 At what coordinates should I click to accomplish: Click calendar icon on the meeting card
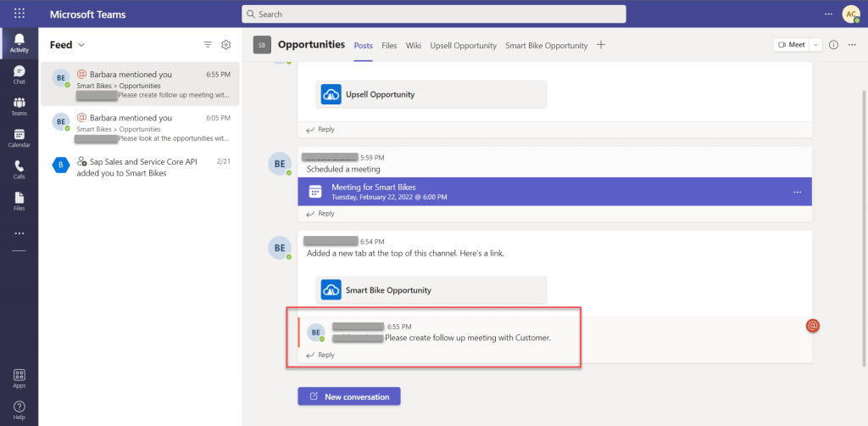tap(315, 192)
